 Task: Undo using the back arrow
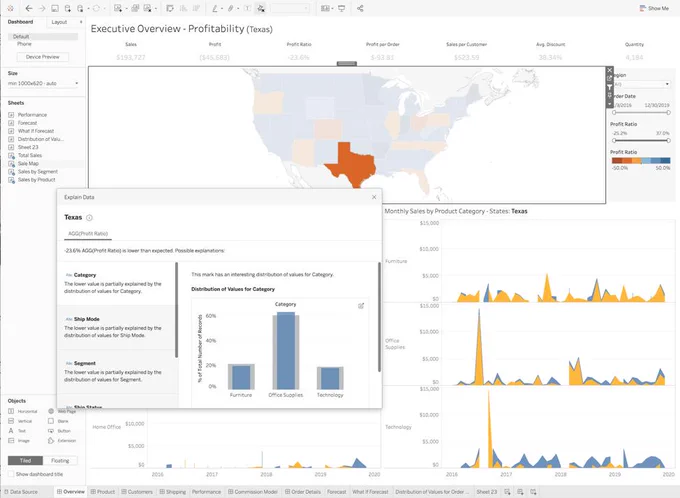pyautogui.click(x=29, y=8)
